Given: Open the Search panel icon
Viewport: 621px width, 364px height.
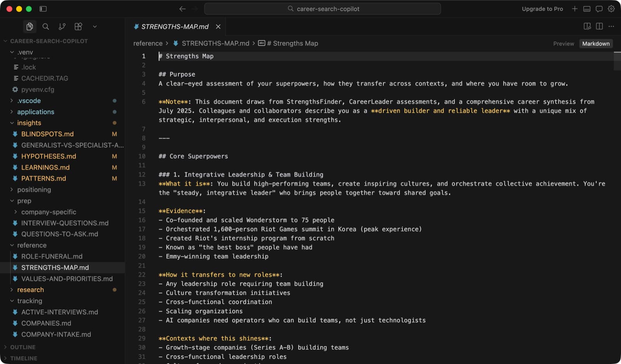Looking at the screenshot, I should (x=45, y=26).
